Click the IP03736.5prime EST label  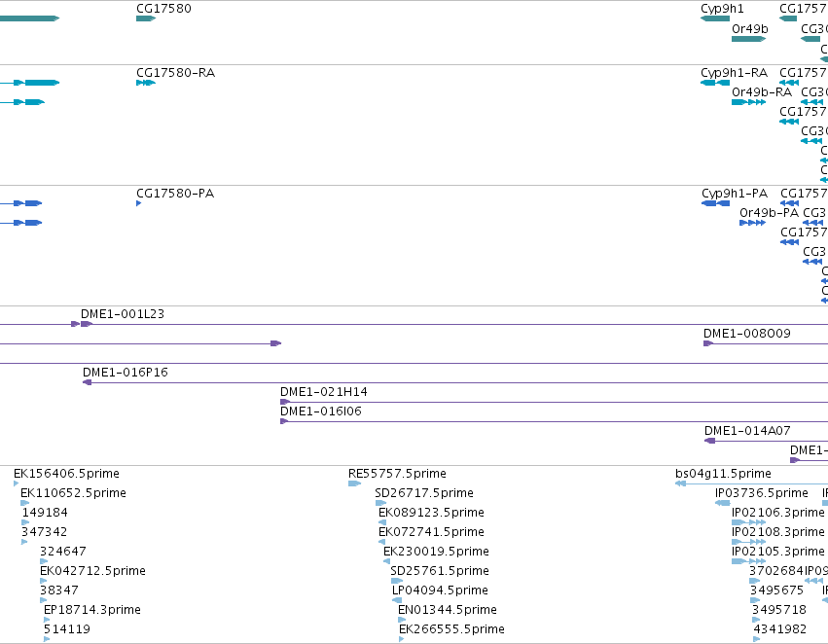762,493
